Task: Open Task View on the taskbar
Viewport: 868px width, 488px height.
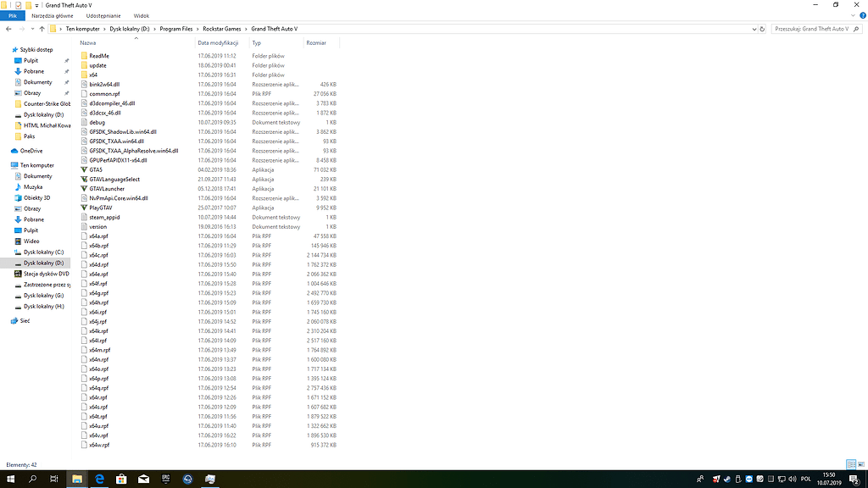Action: [53, 480]
